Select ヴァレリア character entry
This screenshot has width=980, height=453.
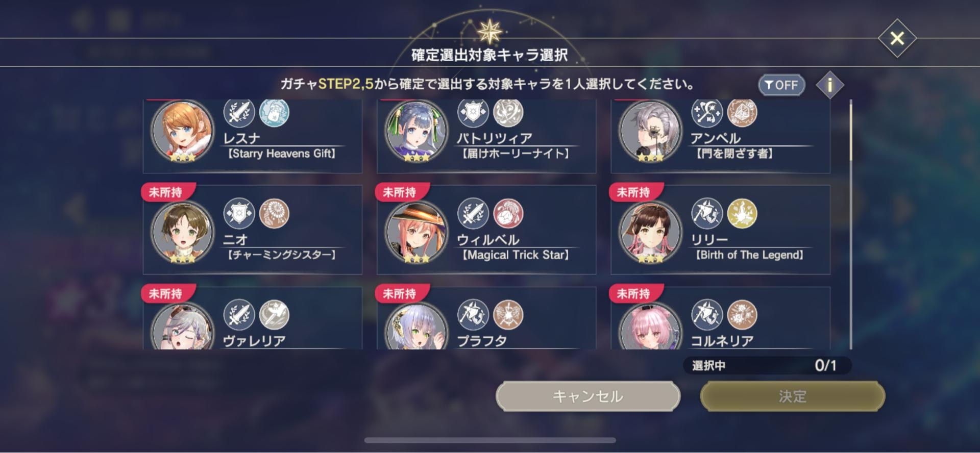(253, 318)
